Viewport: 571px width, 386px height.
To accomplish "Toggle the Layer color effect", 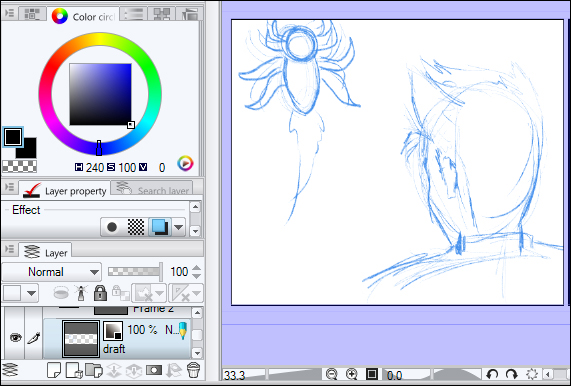I will click(160, 227).
